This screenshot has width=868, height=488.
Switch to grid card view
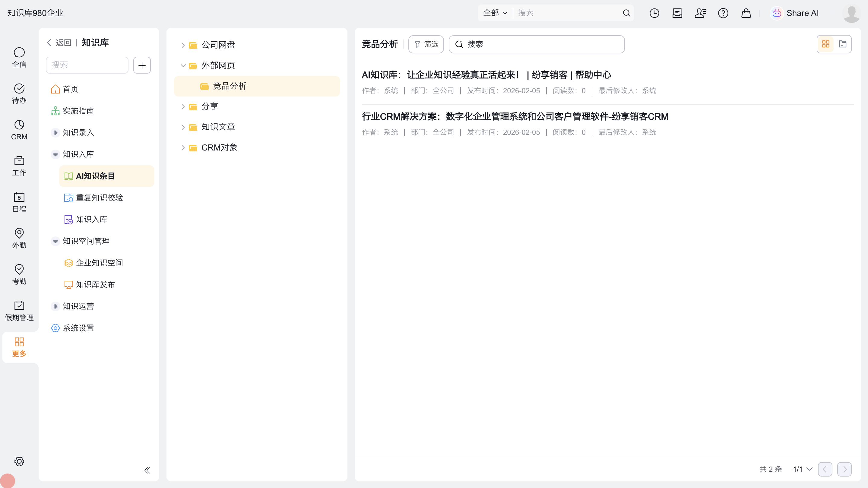tap(825, 44)
